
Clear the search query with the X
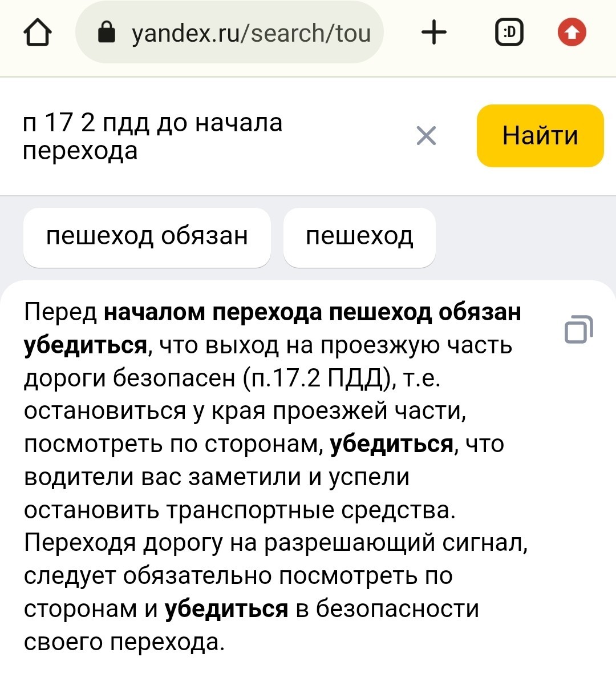click(x=426, y=136)
